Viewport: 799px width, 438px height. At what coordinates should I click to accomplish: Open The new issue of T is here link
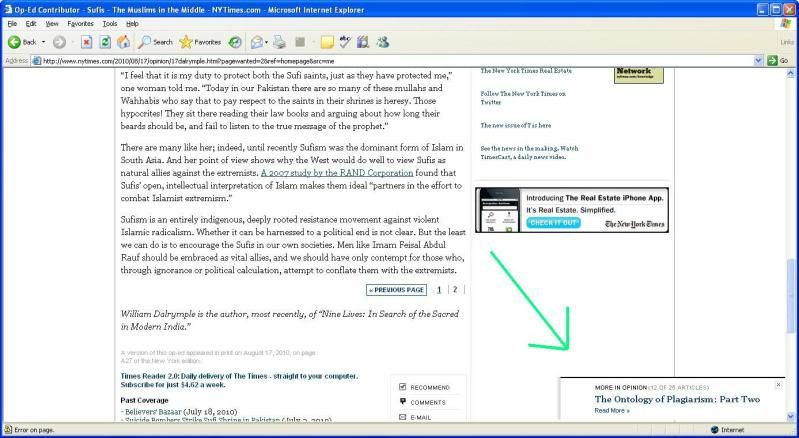pyautogui.click(x=516, y=125)
